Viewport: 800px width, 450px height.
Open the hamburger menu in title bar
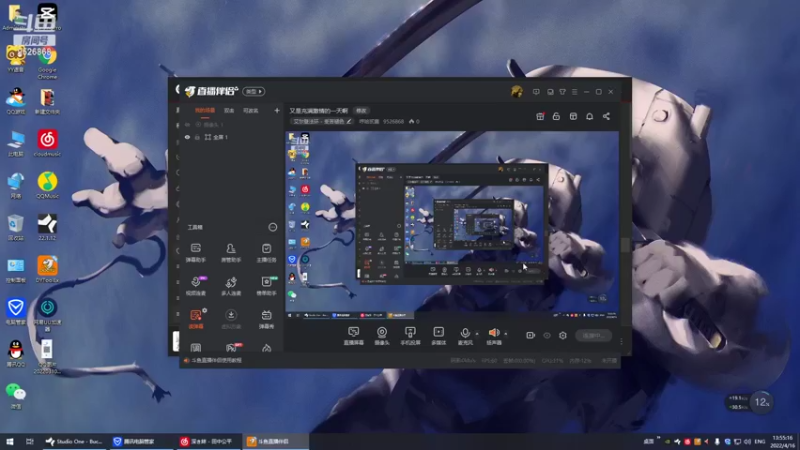click(574, 92)
